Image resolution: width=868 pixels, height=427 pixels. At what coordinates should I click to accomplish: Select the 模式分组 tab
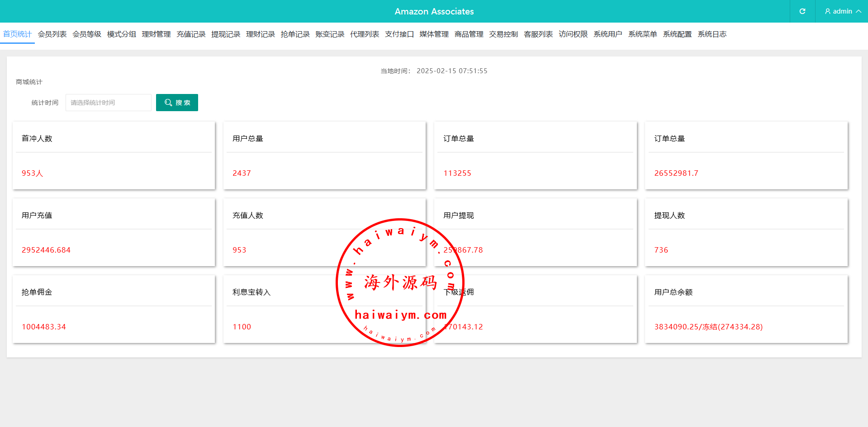pyautogui.click(x=122, y=34)
